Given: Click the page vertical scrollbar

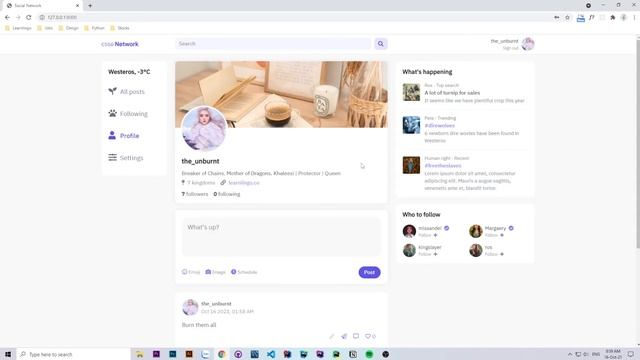Looking at the screenshot, I should coord(638,143).
